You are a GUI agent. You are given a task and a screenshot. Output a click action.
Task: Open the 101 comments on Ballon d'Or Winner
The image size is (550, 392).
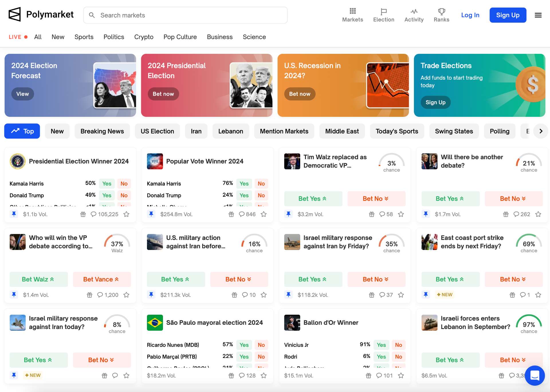384,375
